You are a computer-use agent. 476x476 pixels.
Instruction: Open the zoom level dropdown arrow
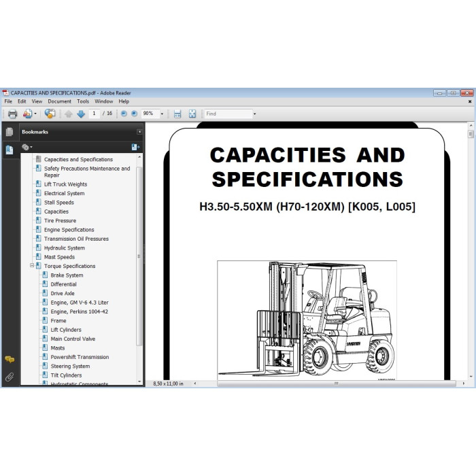162,114
